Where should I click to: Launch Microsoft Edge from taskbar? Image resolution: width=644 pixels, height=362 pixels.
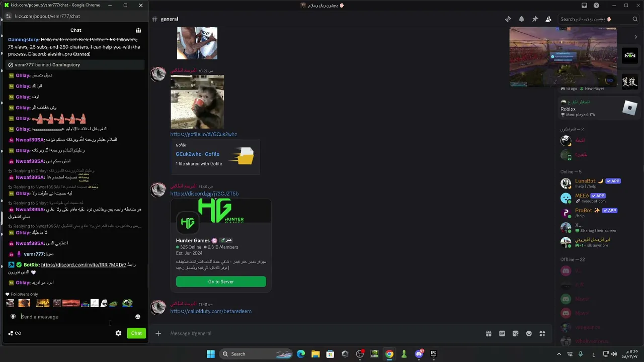[x=301, y=354]
